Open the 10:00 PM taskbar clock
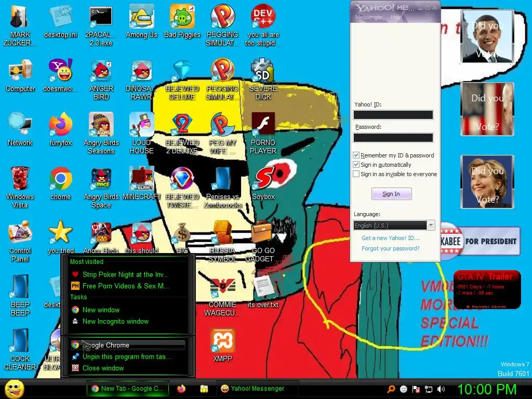Image resolution: width=532 pixels, height=399 pixels. [487, 389]
